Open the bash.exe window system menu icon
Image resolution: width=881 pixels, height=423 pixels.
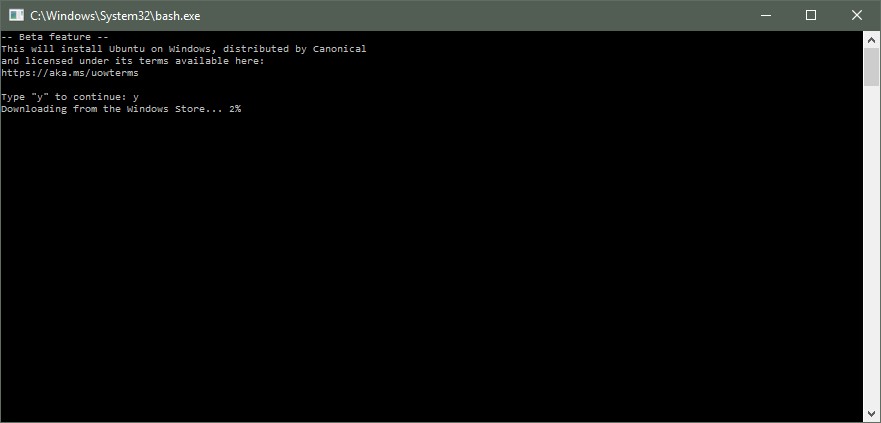point(16,15)
